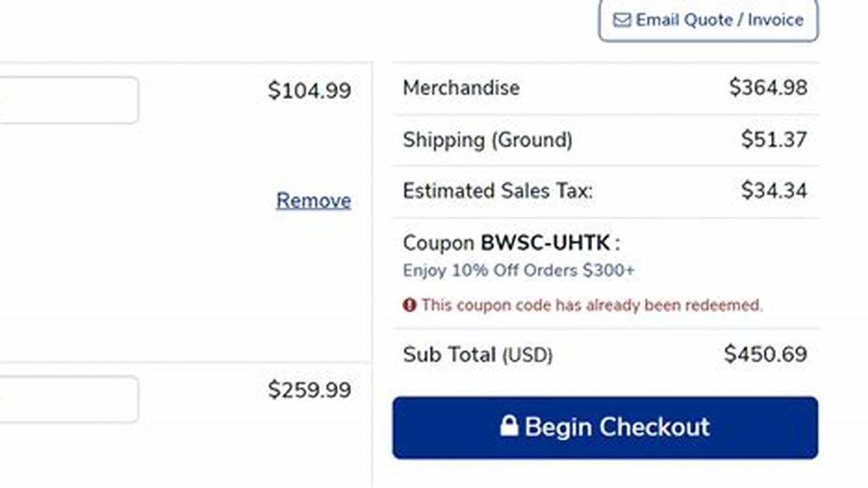Image resolution: width=868 pixels, height=488 pixels.
Task: Click the order summary Merchandise label
Action: [x=461, y=87]
